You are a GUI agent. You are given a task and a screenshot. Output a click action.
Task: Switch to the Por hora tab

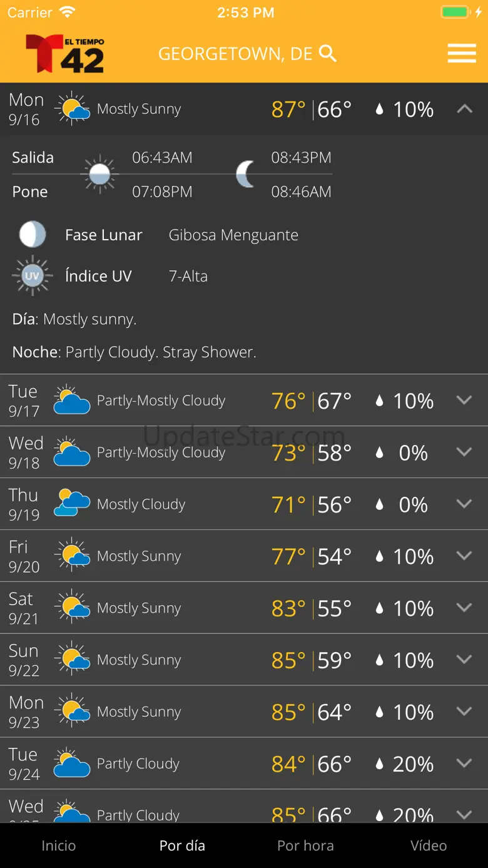(x=305, y=845)
